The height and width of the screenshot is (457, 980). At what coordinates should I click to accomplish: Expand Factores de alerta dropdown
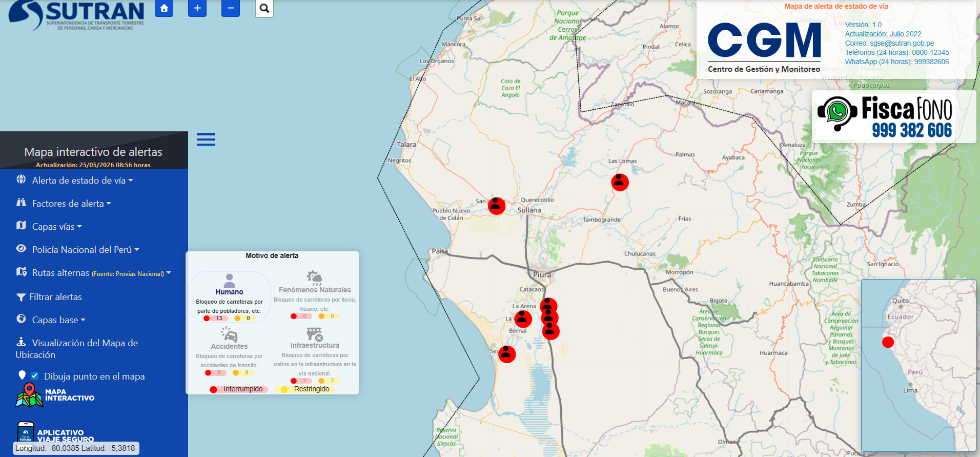pos(72,204)
